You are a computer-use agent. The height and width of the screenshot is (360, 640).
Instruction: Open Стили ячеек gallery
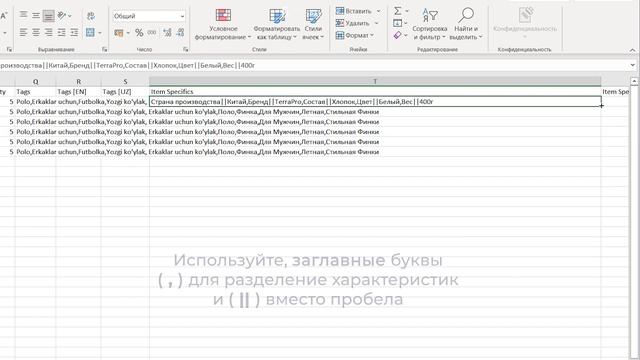(313, 24)
